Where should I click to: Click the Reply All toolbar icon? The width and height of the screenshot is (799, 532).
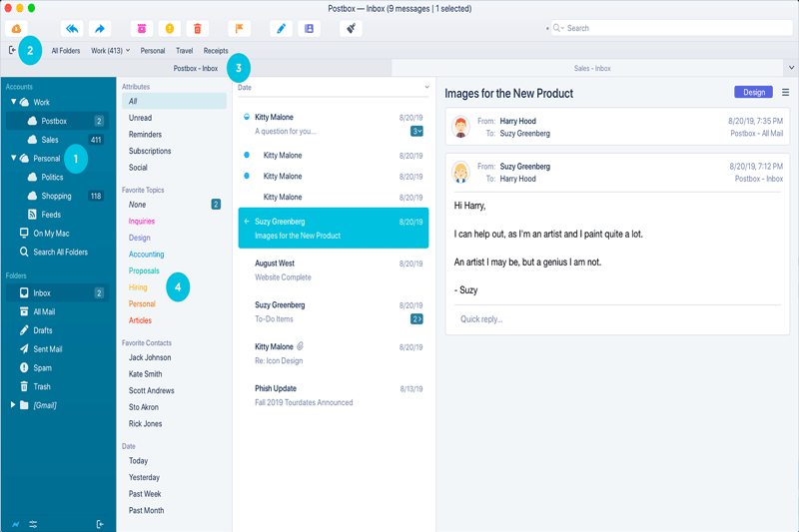coord(72,29)
